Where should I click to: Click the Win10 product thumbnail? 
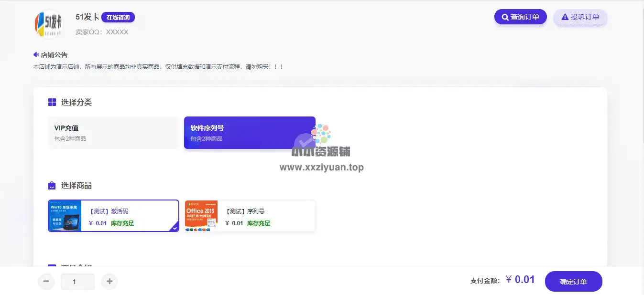[x=65, y=216]
